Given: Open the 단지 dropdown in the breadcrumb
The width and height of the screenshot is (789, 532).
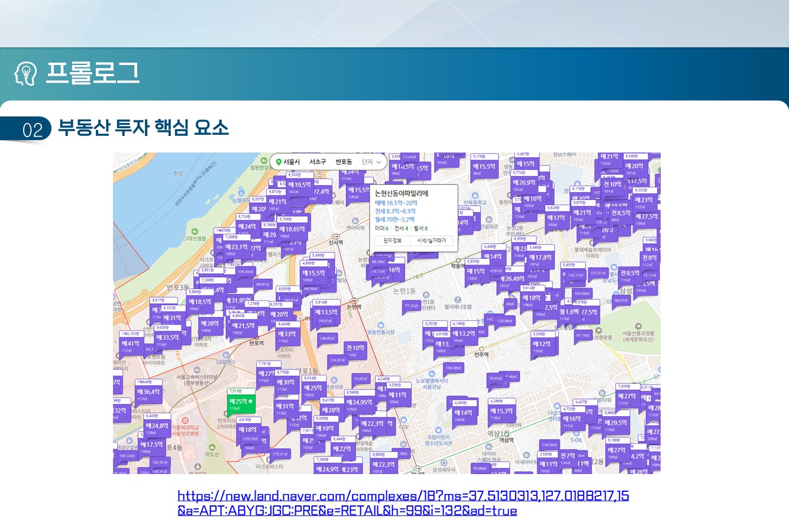Looking at the screenshot, I should [x=371, y=162].
